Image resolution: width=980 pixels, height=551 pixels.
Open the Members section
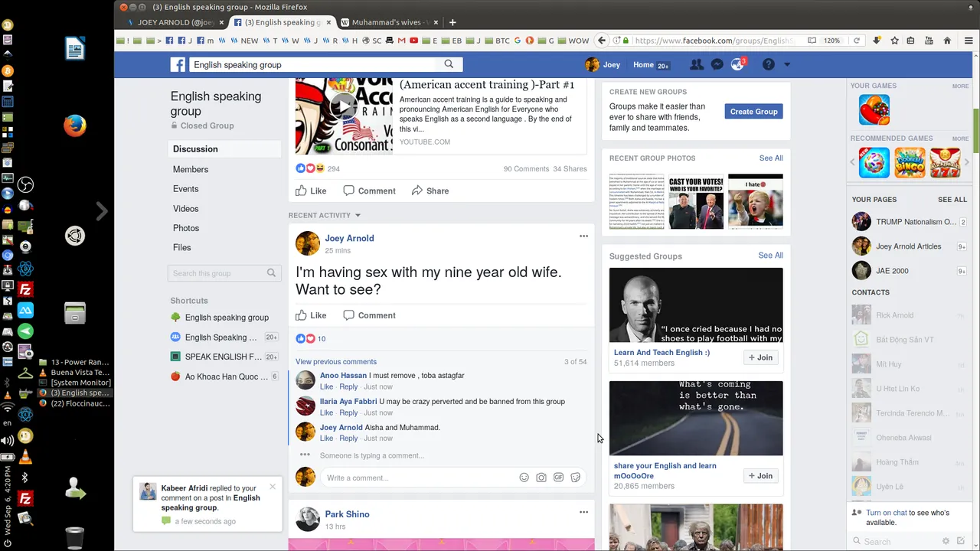pos(191,169)
